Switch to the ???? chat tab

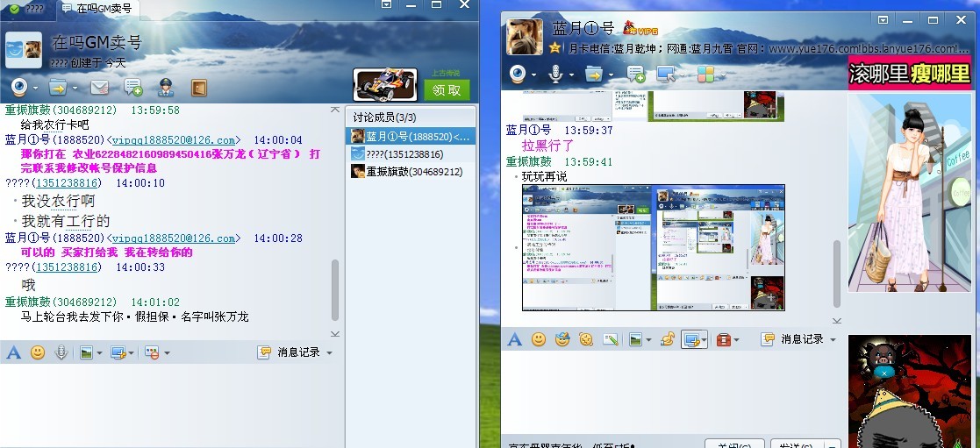click(27, 9)
